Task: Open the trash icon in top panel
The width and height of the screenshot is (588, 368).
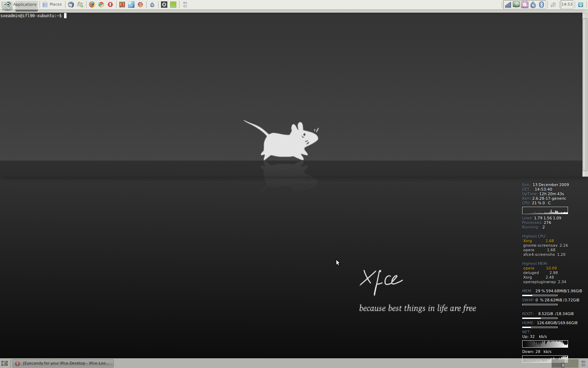Action: [x=185, y=5]
